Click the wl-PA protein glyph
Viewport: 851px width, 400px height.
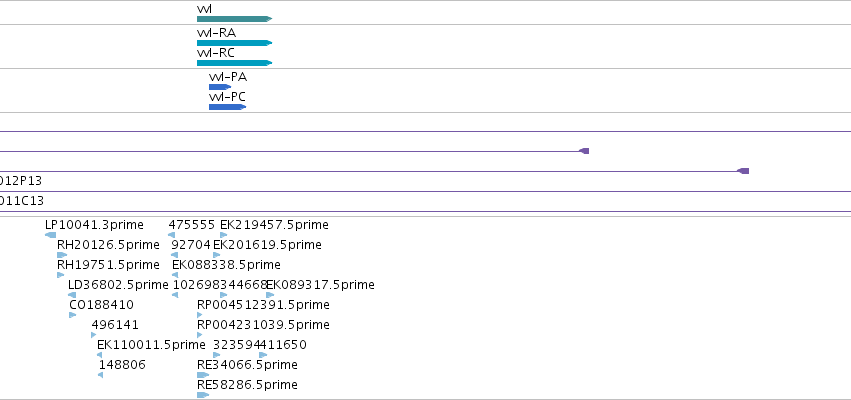pyautogui.click(x=220, y=87)
